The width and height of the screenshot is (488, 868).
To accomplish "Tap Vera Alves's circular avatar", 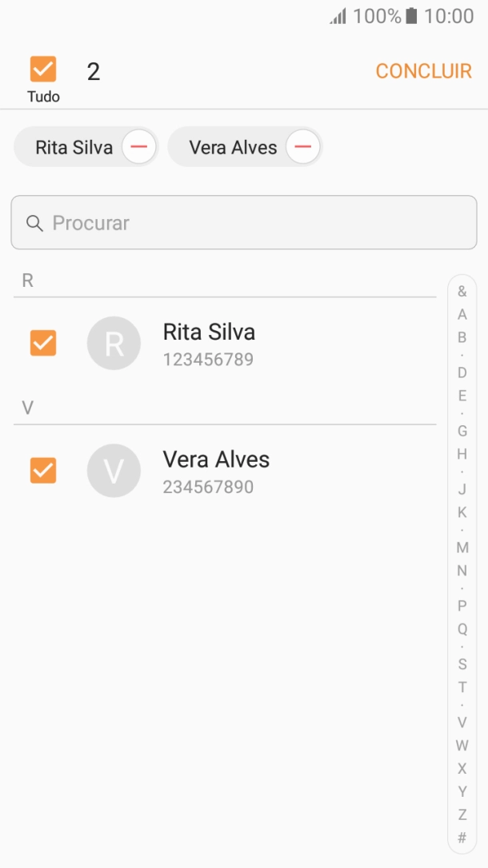I will pos(114,471).
